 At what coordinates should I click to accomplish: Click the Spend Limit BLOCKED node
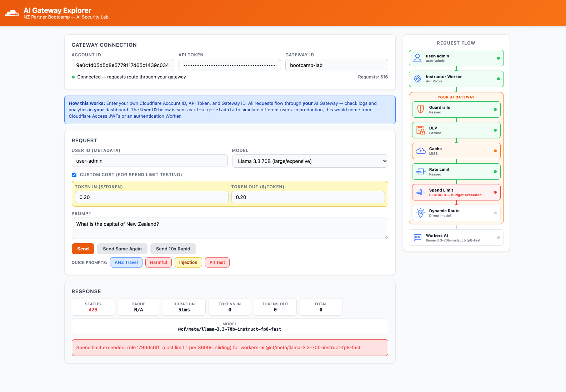tap(456, 192)
